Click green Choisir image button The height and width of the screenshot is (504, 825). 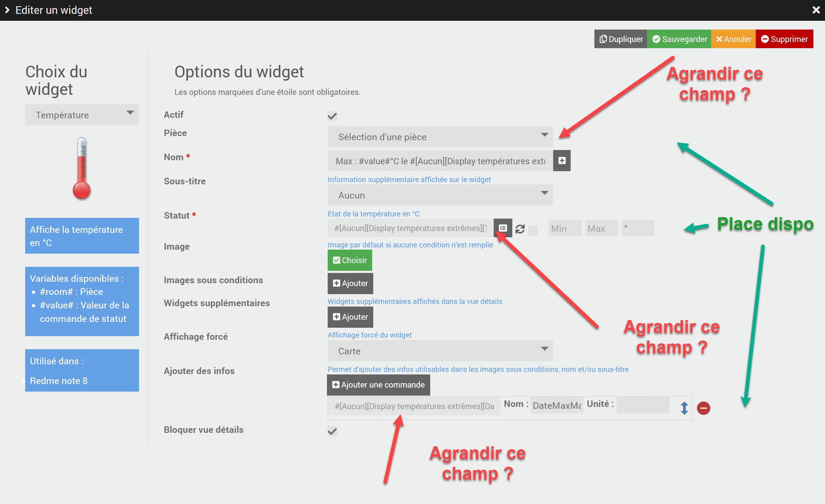[x=350, y=260]
